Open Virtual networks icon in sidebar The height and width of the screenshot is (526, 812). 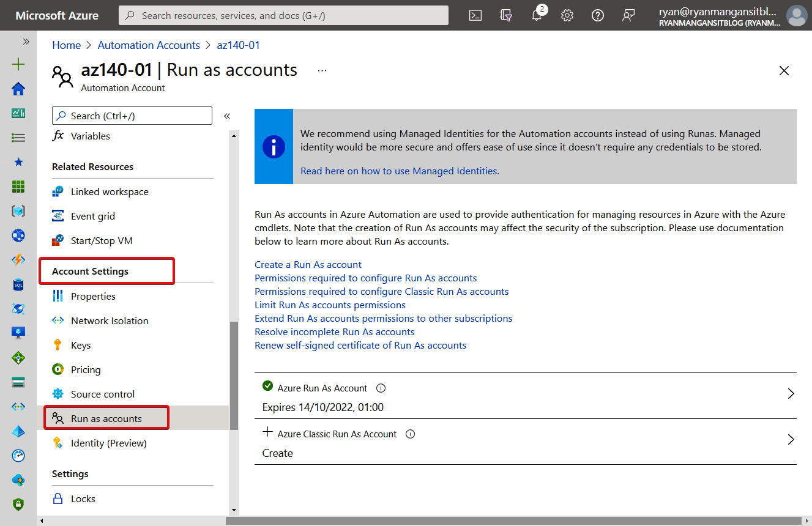pos(18,407)
